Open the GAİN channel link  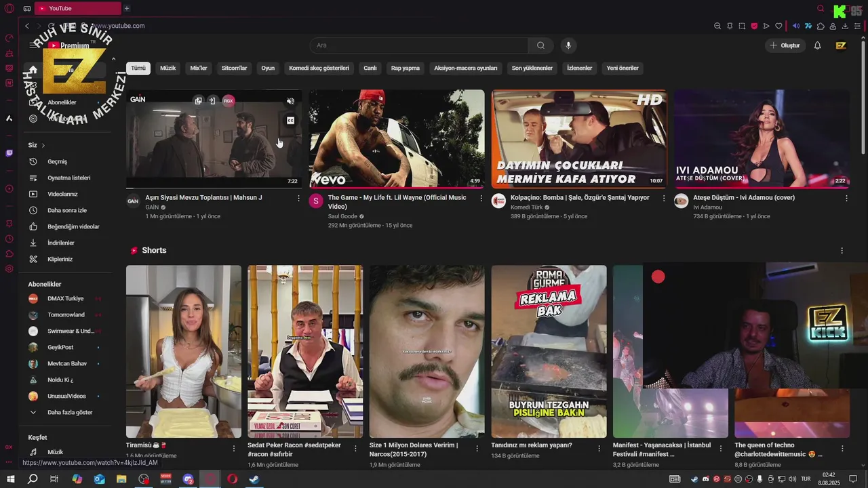[152, 207]
